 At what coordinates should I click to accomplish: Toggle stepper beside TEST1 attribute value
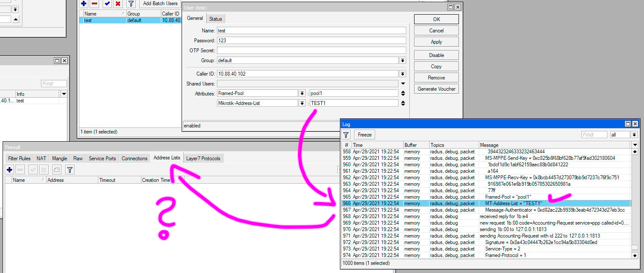point(403,103)
